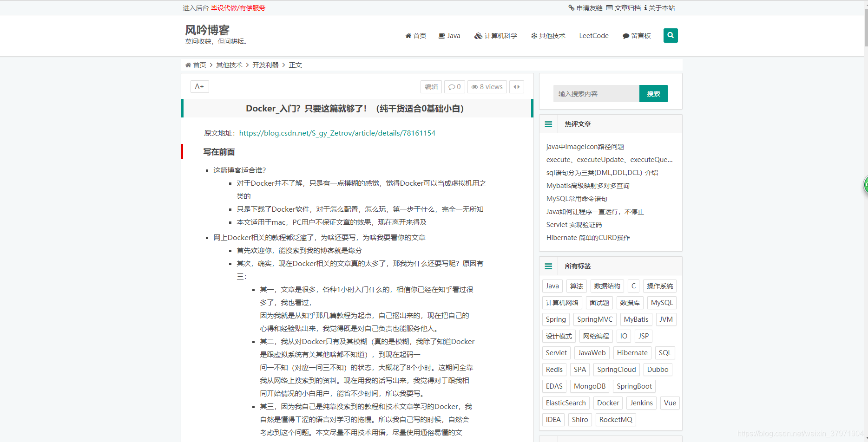Select the SpringBoot tag
This screenshot has width=868, height=442.
click(634, 386)
